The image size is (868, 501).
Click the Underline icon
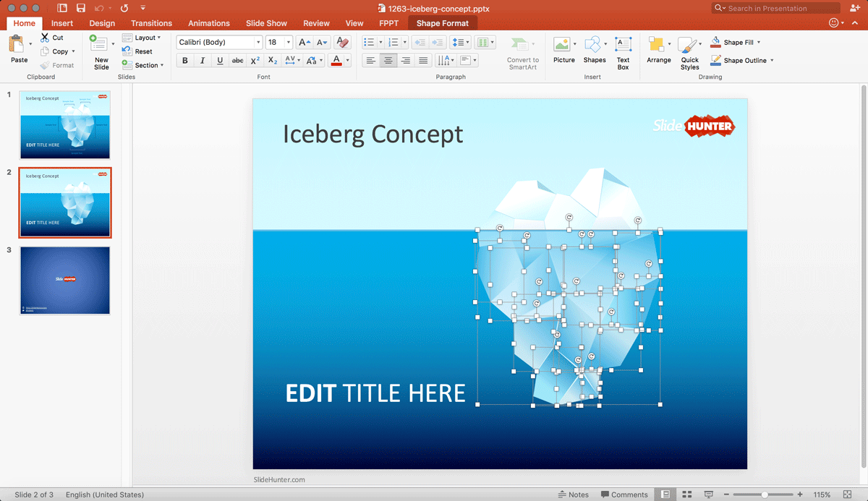click(x=219, y=60)
